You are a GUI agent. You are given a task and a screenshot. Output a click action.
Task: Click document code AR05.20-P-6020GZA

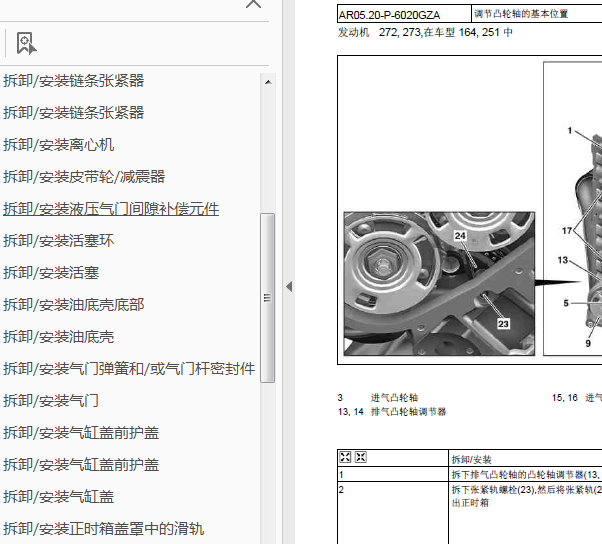tap(389, 15)
